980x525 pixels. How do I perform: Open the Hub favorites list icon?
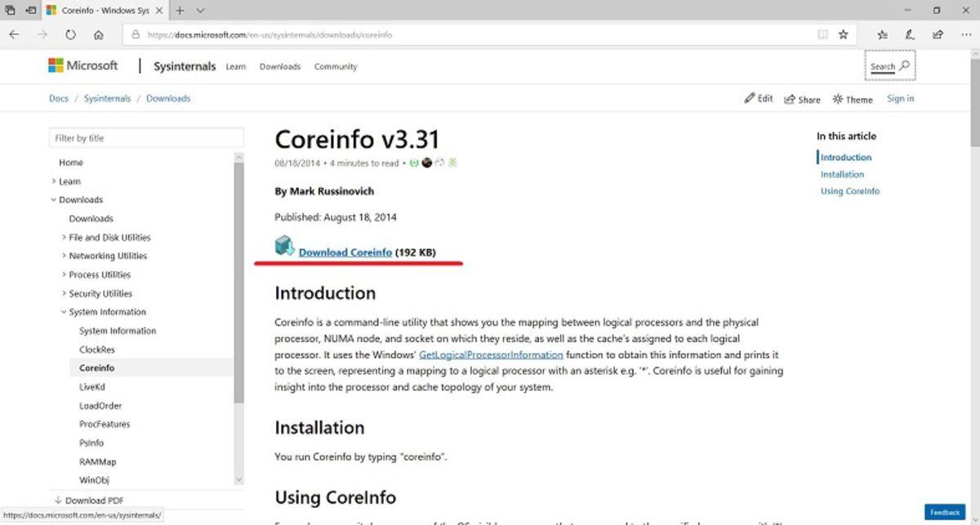pyautogui.click(x=881, y=34)
